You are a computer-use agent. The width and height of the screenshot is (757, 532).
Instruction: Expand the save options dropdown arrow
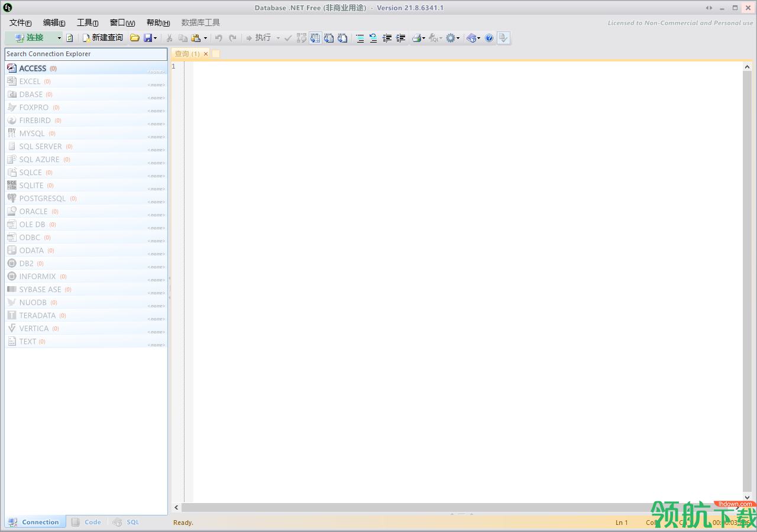(x=156, y=38)
